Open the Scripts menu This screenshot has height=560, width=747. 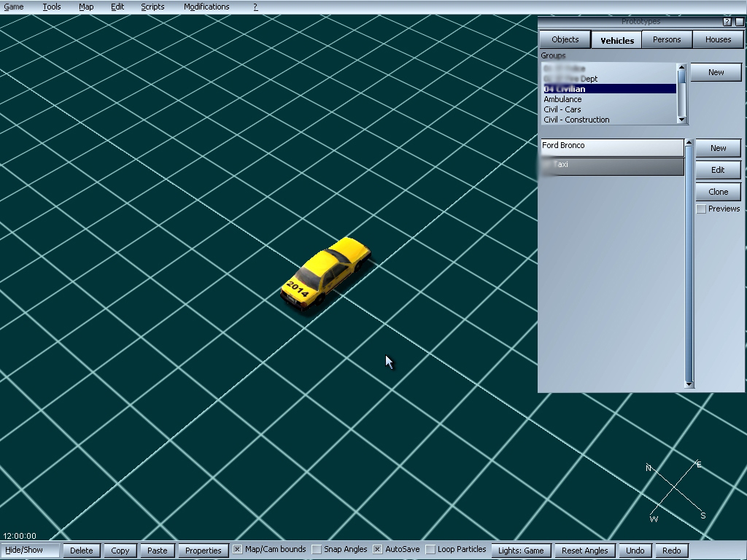click(x=152, y=7)
